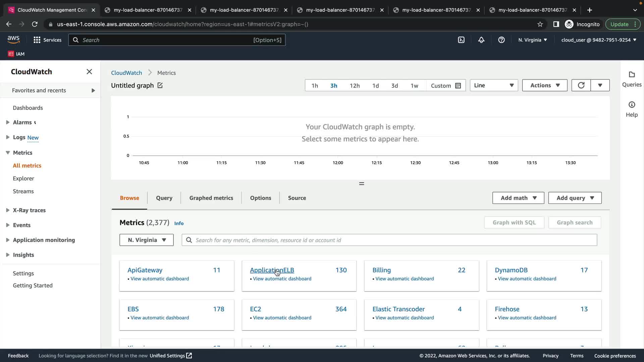
Task: Open the ApplicationELB metrics namespace
Action: (272, 270)
